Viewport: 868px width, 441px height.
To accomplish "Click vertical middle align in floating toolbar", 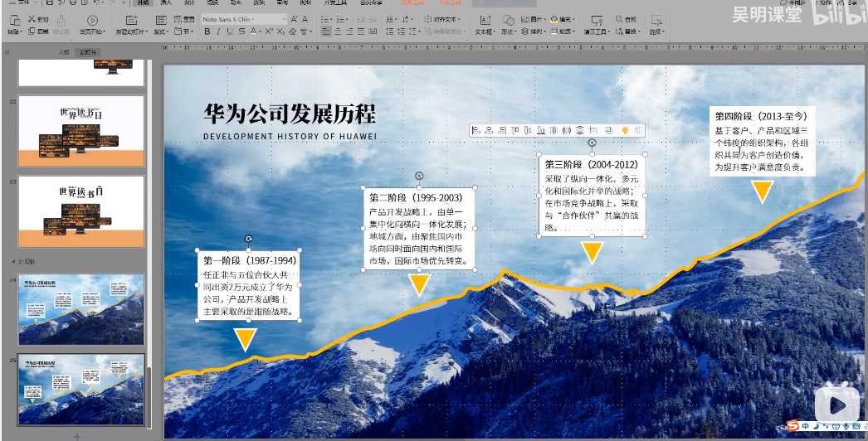I will point(528,131).
